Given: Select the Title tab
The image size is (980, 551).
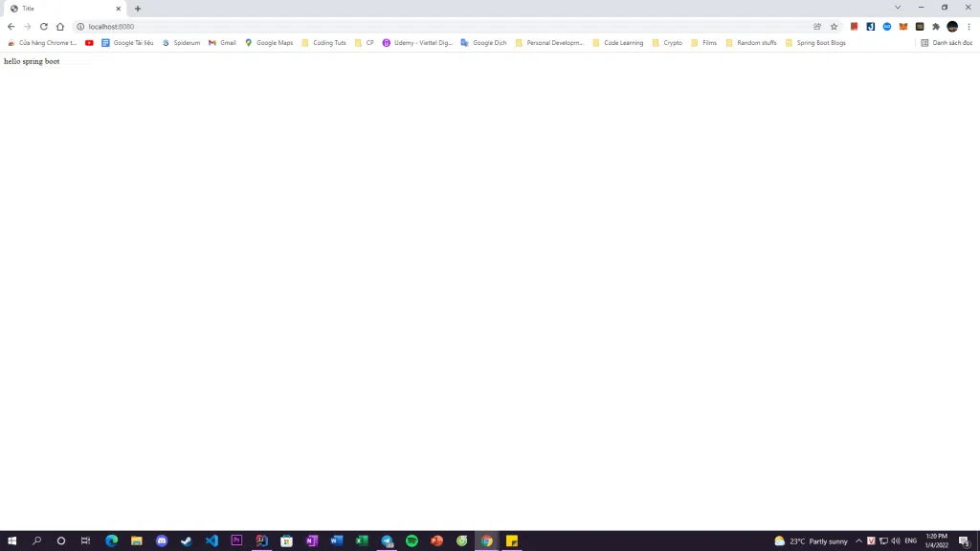Looking at the screenshot, I should [65, 9].
